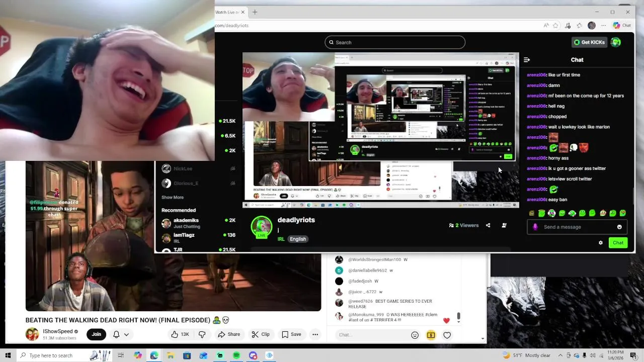Open YouTube chat emoji smiley
The height and width of the screenshot is (362, 644).
415,335
